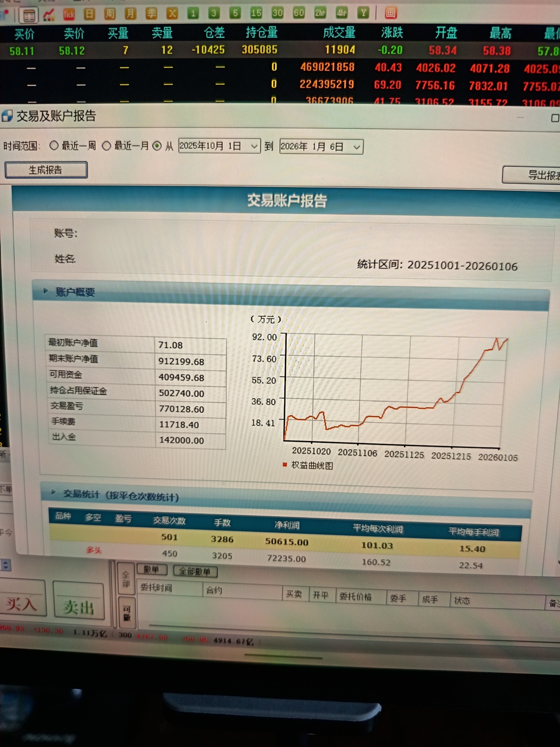Click the 生成报告 button

pos(46,170)
